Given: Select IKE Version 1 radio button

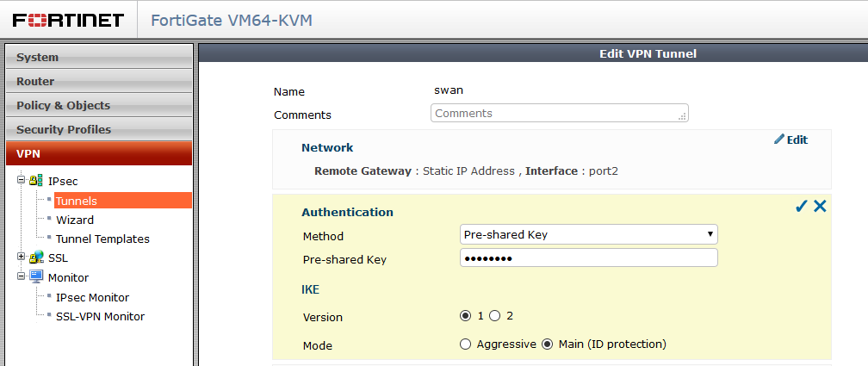Looking at the screenshot, I should tap(466, 316).
